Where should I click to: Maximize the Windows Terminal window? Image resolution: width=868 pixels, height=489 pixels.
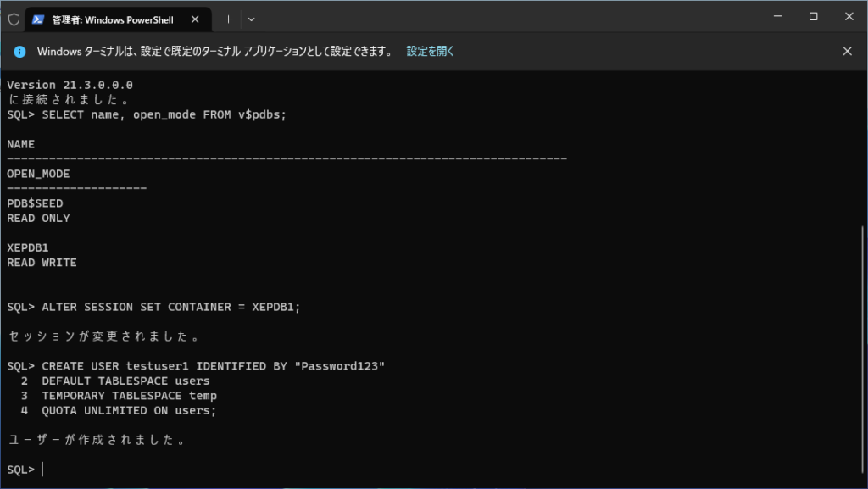click(x=813, y=17)
